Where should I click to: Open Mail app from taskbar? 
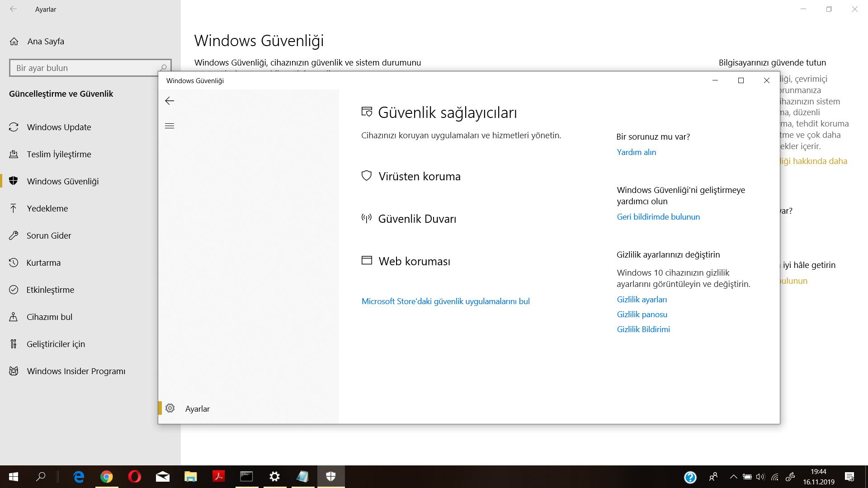pos(163,477)
